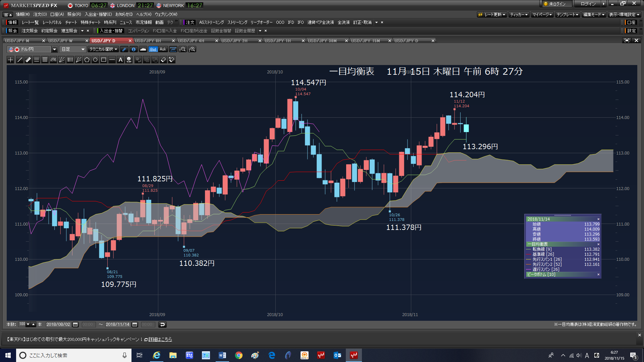Screen dimensions: 644x362
Task: Zoom out the chart vertically
Action: [182, 49]
